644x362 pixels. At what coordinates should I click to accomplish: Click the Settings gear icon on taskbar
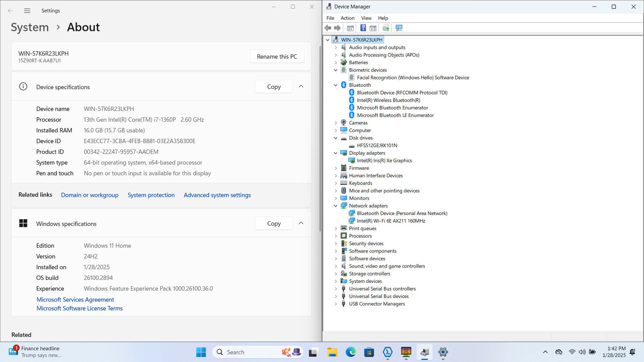coord(443,352)
